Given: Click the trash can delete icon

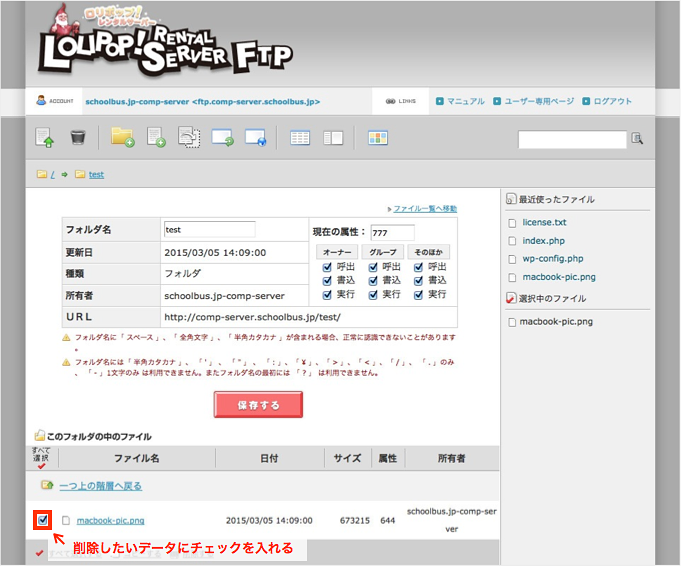Looking at the screenshot, I should [78, 137].
